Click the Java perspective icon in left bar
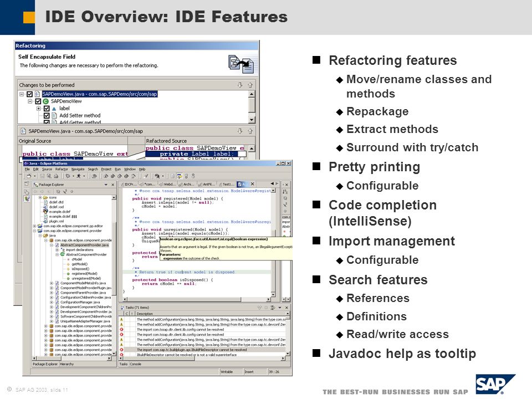This screenshot has height=399, width=532. (x=27, y=199)
